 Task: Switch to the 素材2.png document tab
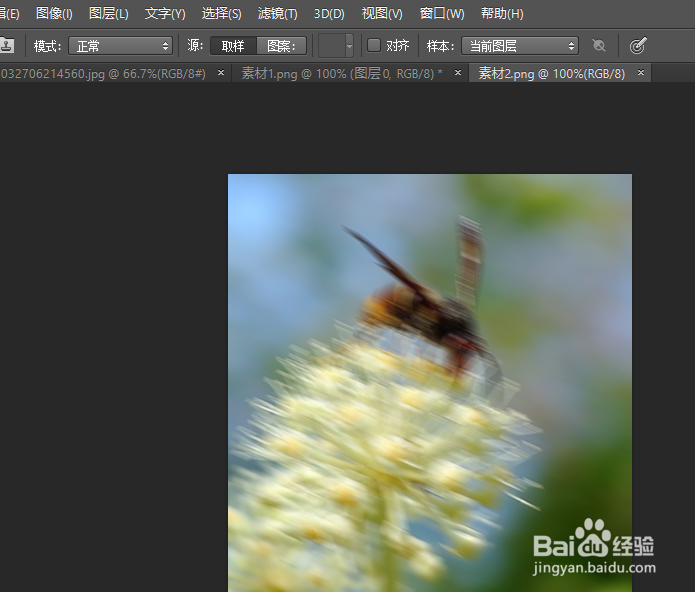pyautogui.click(x=551, y=74)
